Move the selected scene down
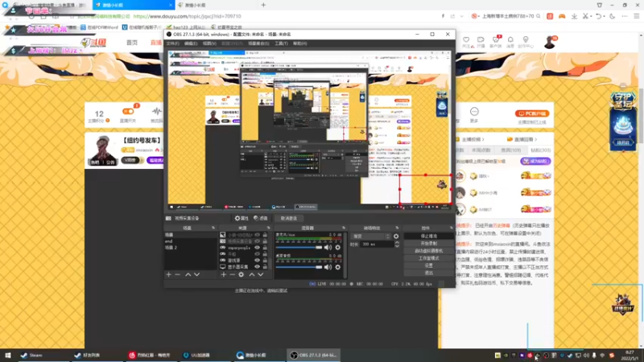 [196, 274]
